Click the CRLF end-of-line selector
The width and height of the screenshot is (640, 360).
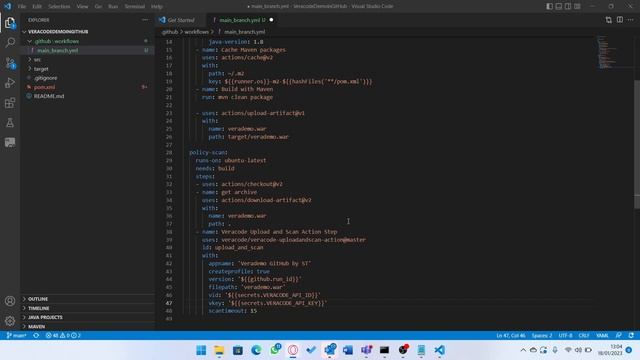[584, 336]
